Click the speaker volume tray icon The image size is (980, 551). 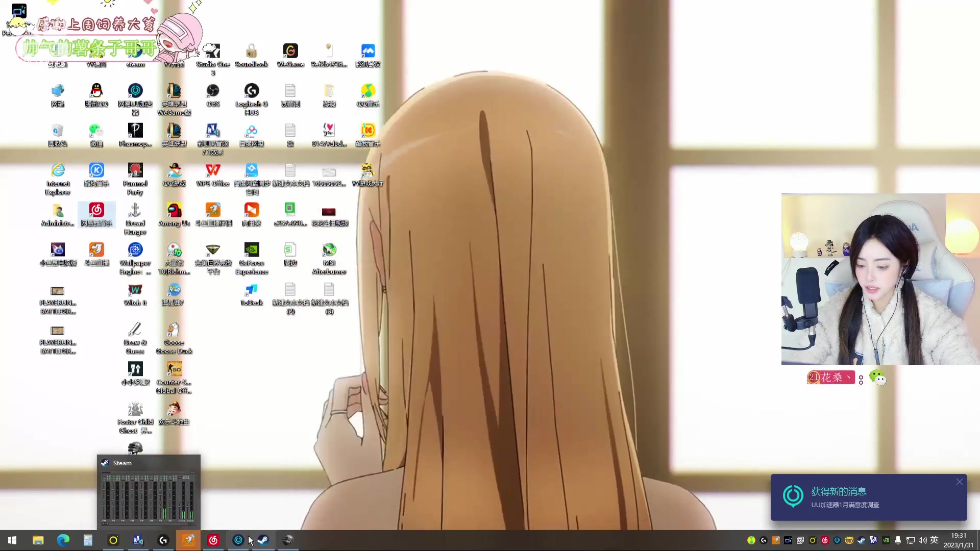(x=922, y=540)
